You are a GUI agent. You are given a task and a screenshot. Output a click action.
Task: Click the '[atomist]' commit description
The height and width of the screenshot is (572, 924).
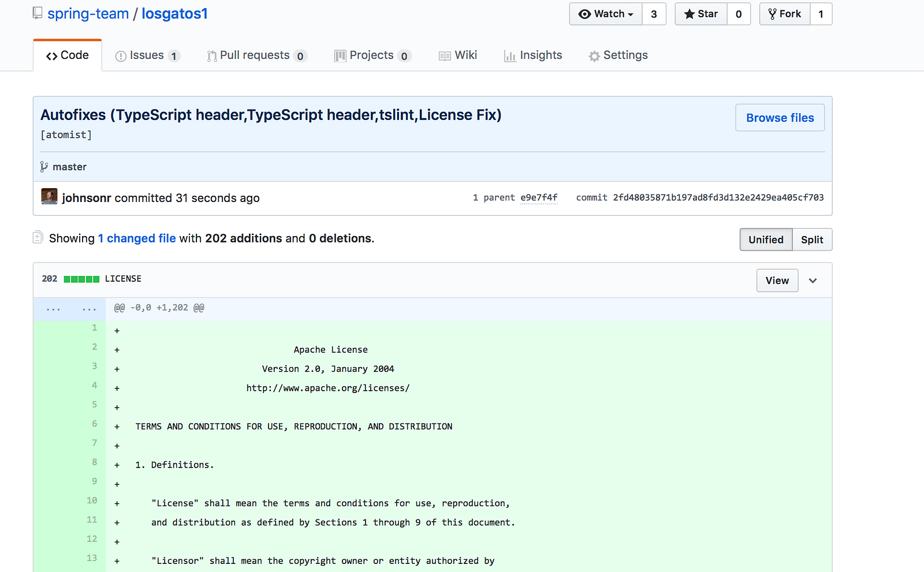66,134
